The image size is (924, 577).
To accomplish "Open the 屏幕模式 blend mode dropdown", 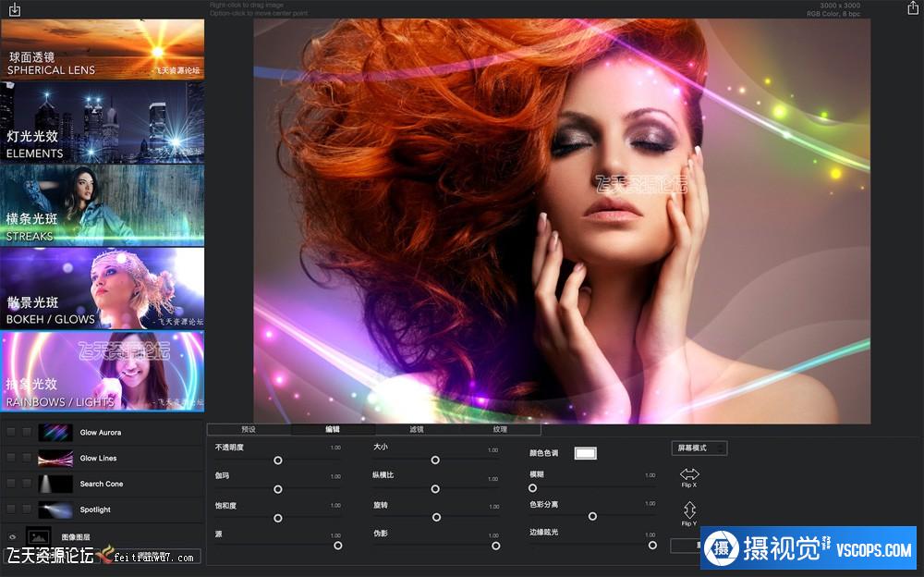I will pyautogui.click(x=699, y=448).
